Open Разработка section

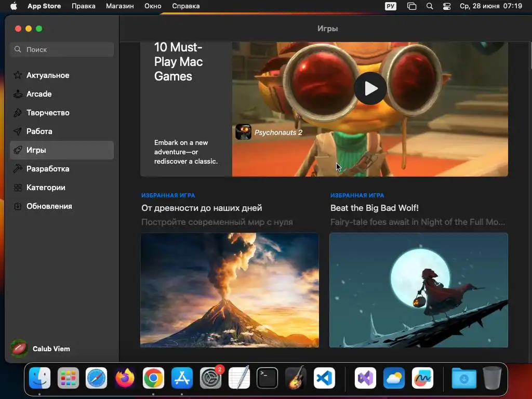[62, 169]
